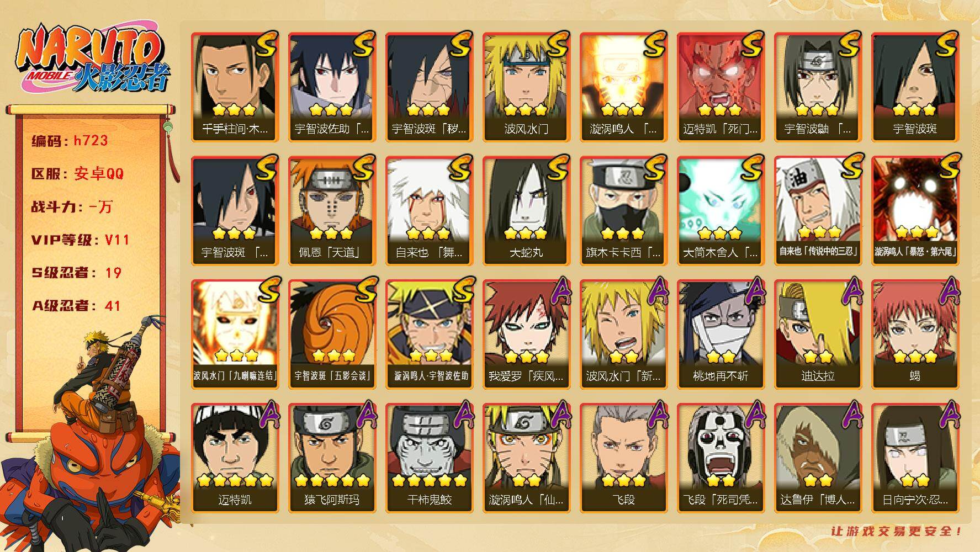Viewport: 980px width, 552px height.
Task: Click the 迈特凯「死门」 red card
Action: 721,87
